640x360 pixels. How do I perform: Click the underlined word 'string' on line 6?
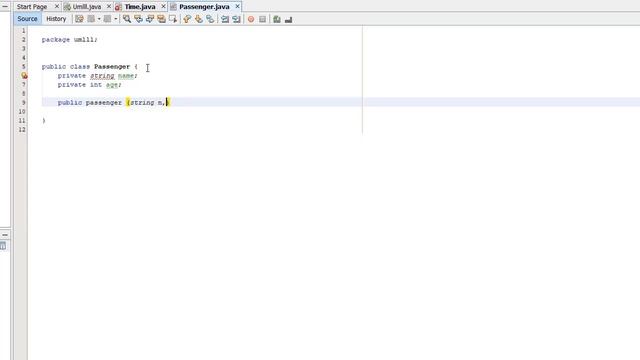[x=102, y=76]
